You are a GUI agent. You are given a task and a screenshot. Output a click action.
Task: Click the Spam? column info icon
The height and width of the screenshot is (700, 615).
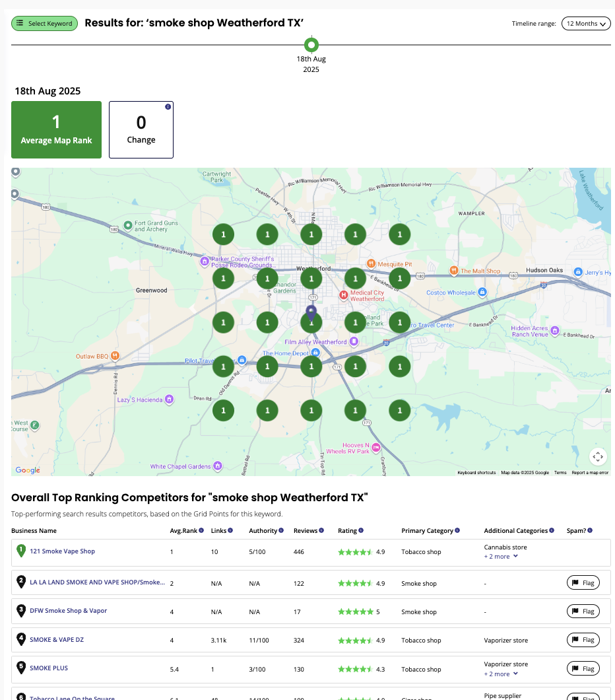[590, 530]
